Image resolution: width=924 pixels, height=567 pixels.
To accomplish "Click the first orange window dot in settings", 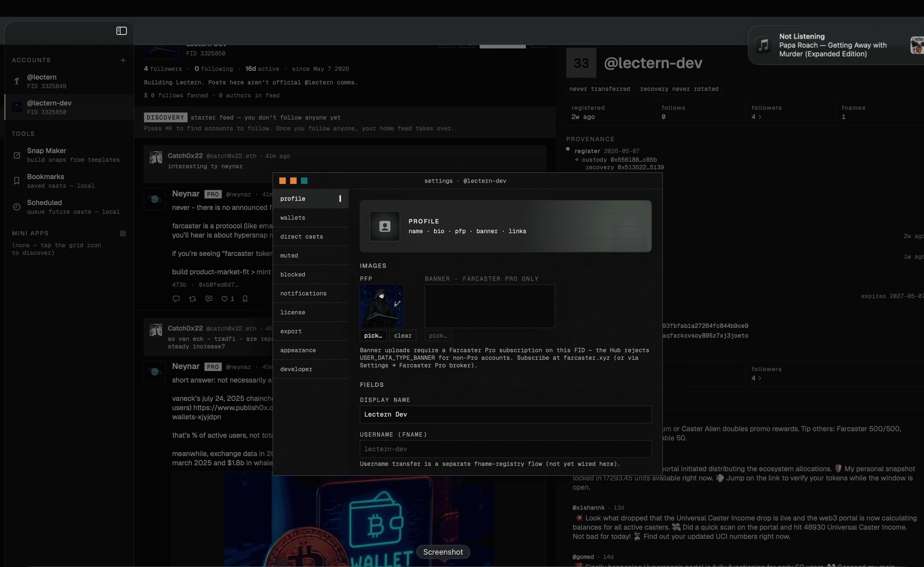I will pyautogui.click(x=283, y=181).
